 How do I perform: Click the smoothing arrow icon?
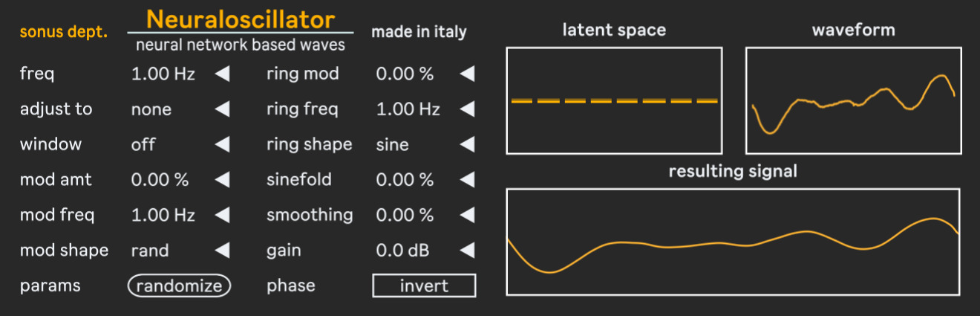click(466, 216)
